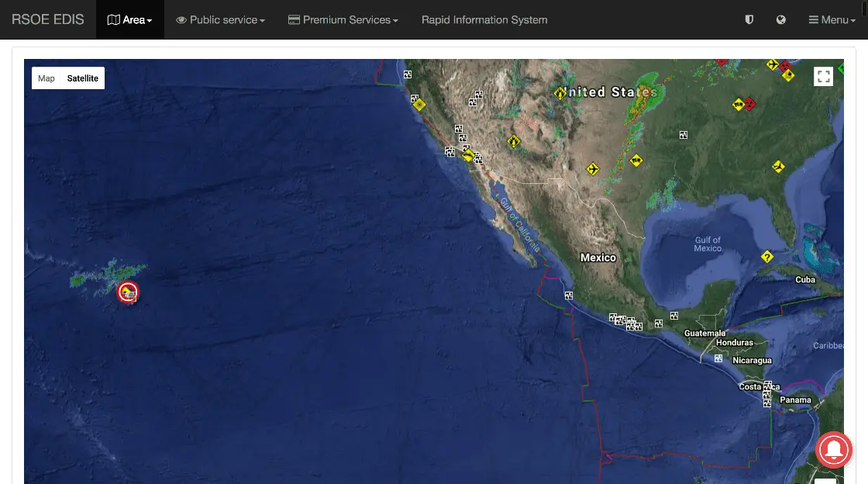Click the Gulf of Mexico label
This screenshot has width=868, height=484.
(708, 244)
